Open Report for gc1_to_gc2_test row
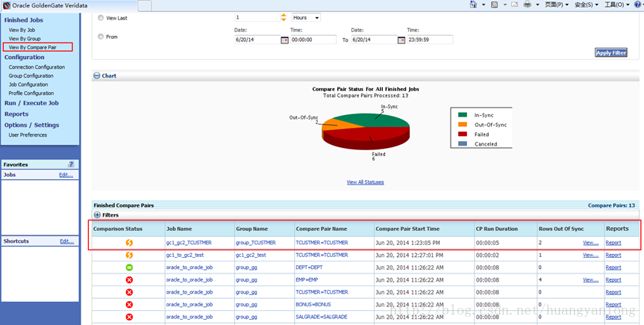 (613, 255)
